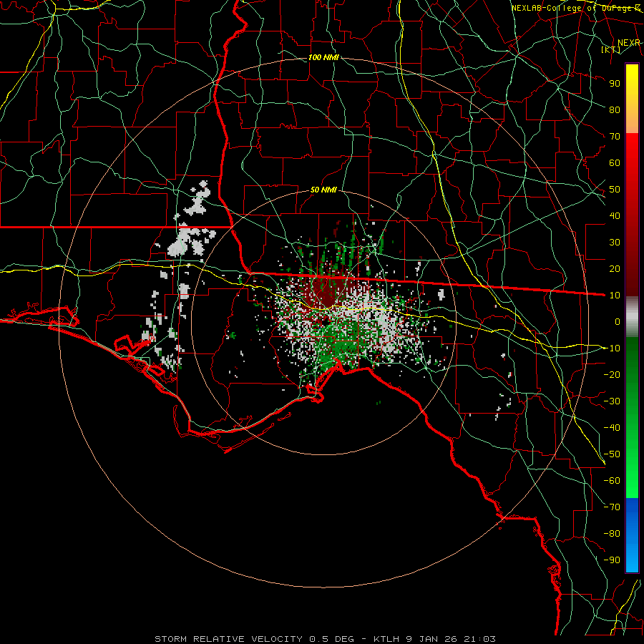This screenshot has height=644, width=644.
Task: Click the -40 value on the velocity scale
Action: click(x=612, y=428)
